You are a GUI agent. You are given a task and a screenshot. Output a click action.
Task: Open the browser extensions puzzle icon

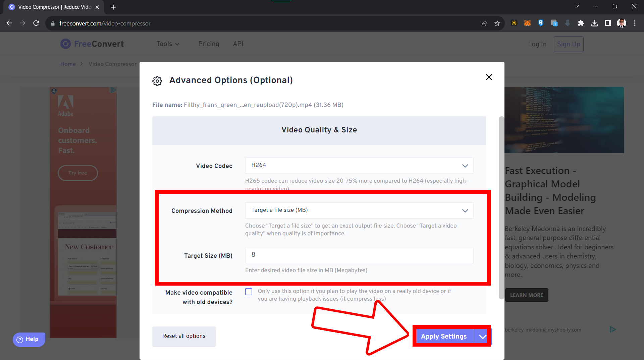coord(581,23)
